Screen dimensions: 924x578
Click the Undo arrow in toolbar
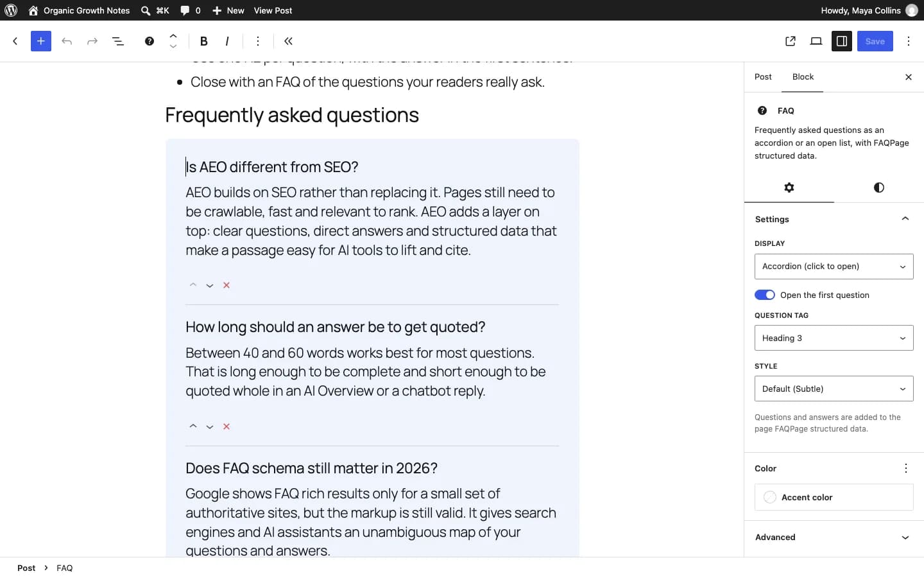click(x=67, y=41)
